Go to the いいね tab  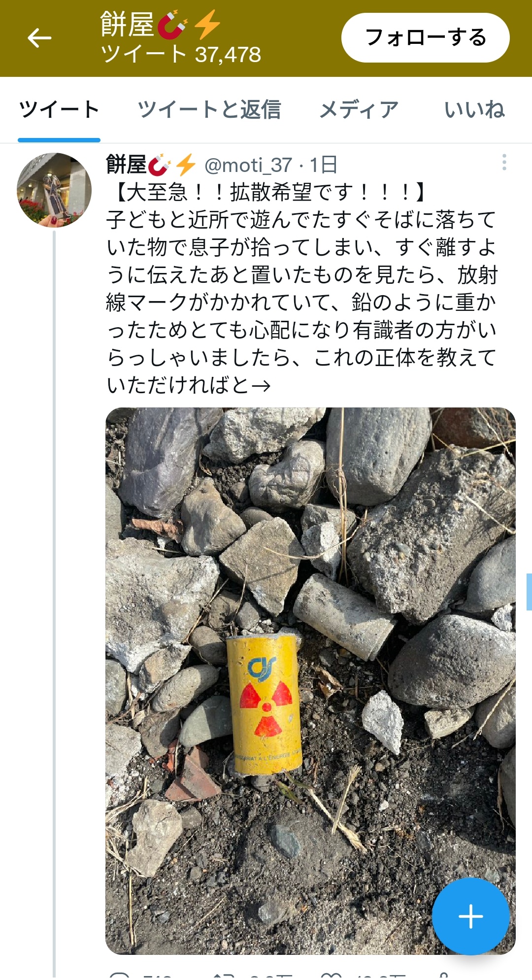coord(474,109)
